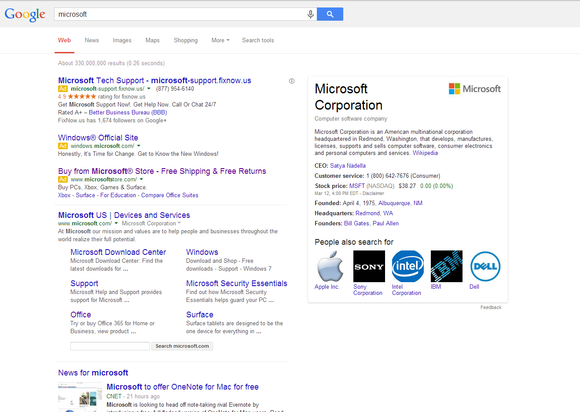Open Search tools
The height and width of the screenshot is (412, 580).
coord(258,40)
